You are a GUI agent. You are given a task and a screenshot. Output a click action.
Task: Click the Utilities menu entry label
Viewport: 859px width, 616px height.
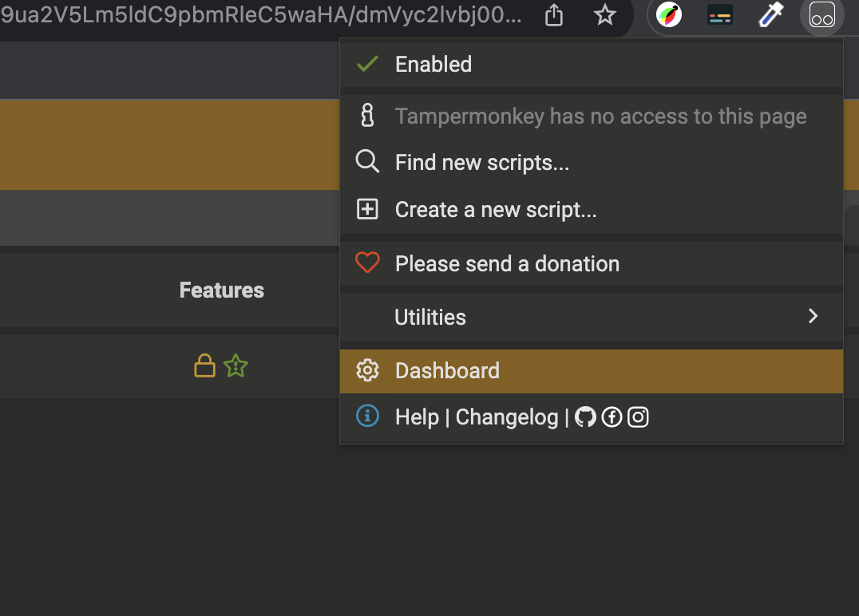[430, 317]
